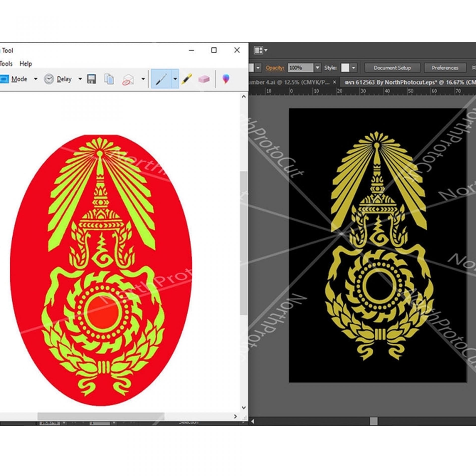476x476 pixels.
Task: Click the Document Setup button
Action: coord(392,68)
